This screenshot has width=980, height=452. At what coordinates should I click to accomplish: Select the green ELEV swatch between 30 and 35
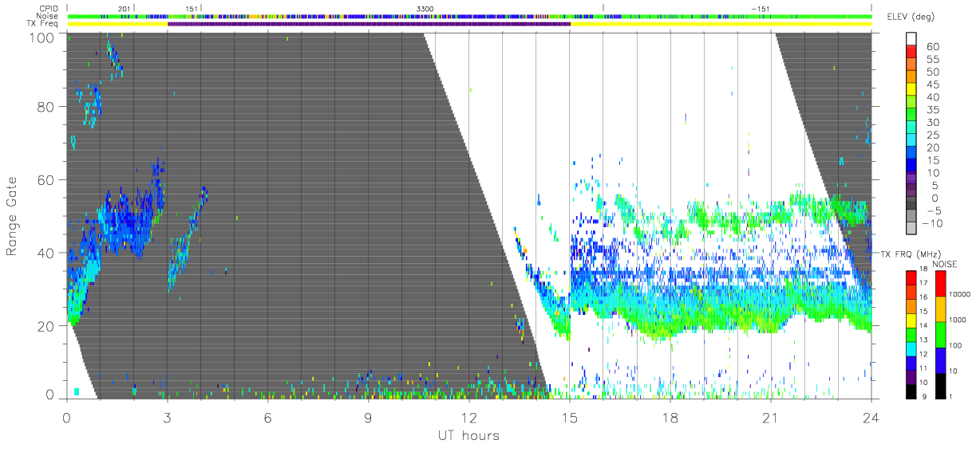coord(911,116)
